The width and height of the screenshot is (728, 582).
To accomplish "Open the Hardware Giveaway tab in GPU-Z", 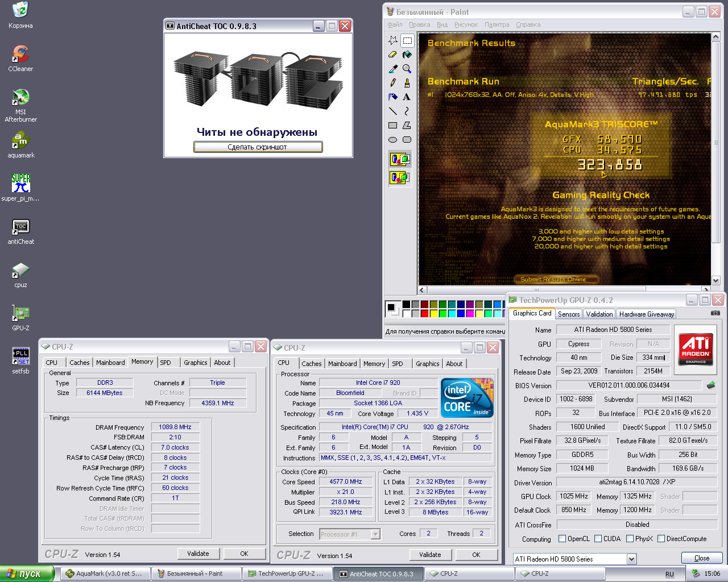I will 647,314.
